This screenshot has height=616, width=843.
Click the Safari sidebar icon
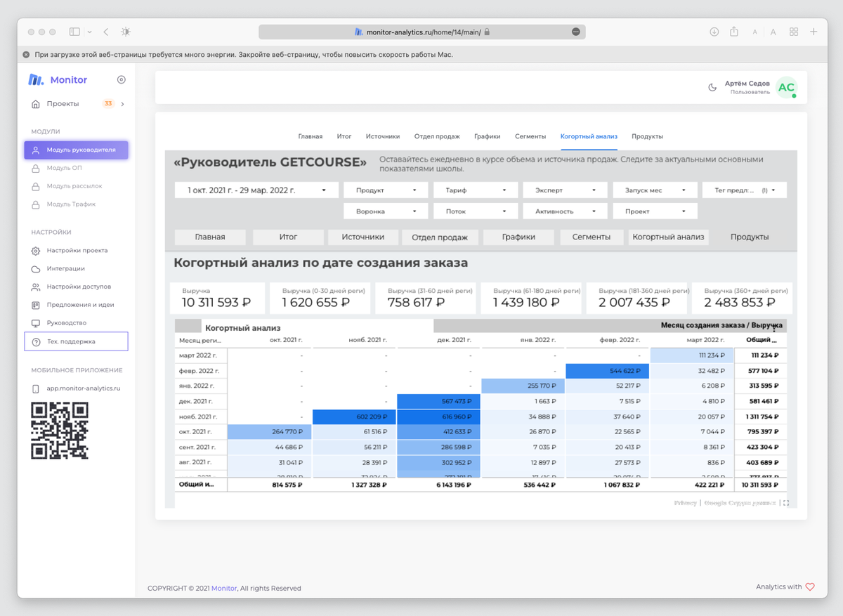coord(74,32)
